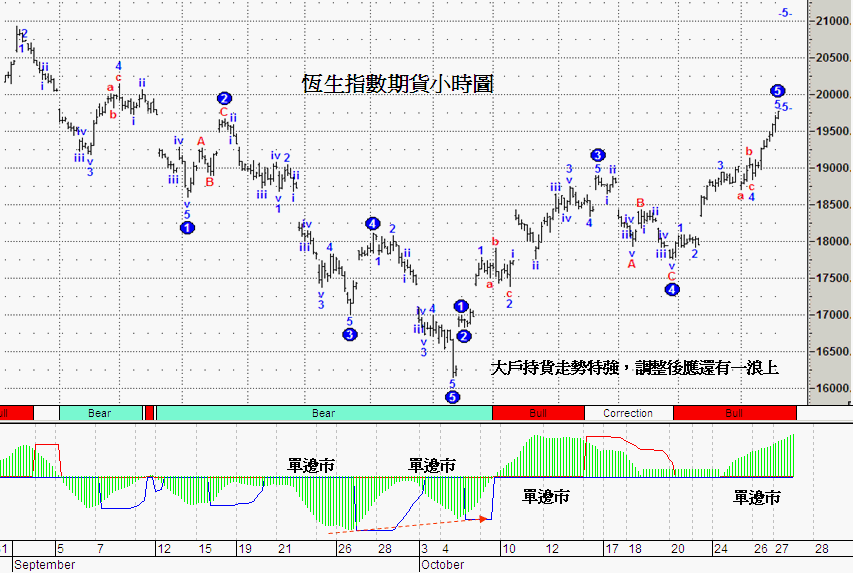Viewport: 853px width, 573px height.
Task: Click the 18000 price axis label
Action: click(833, 242)
